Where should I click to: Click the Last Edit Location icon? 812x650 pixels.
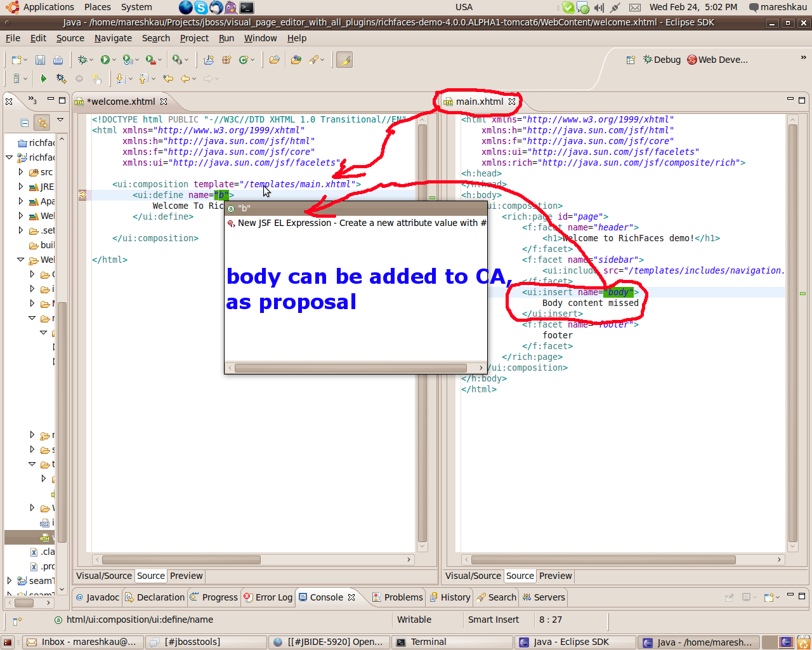click(x=168, y=79)
